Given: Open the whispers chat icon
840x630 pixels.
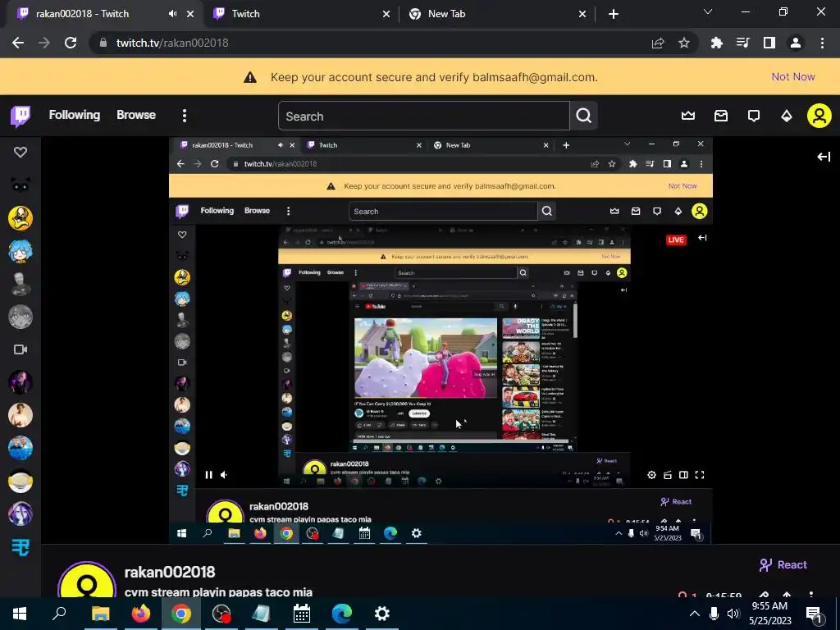Looking at the screenshot, I should click(x=754, y=116).
